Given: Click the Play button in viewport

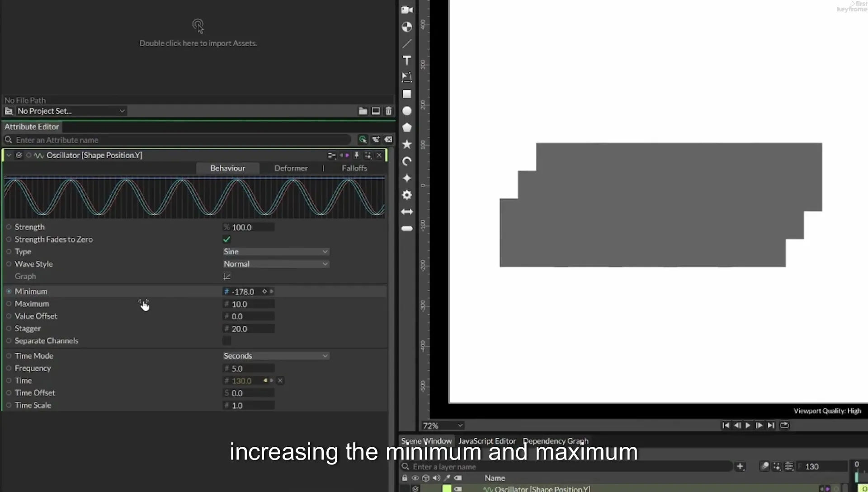Looking at the screenshot, I should pos(748,425).
